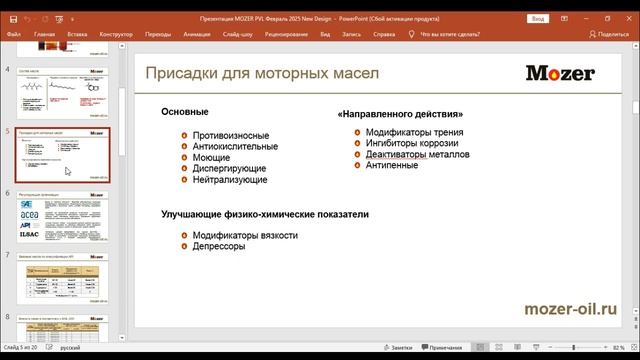Click the zoom slider handle
Image resolution: width=640 pixels, height=360 pixels.
[573, 347]
